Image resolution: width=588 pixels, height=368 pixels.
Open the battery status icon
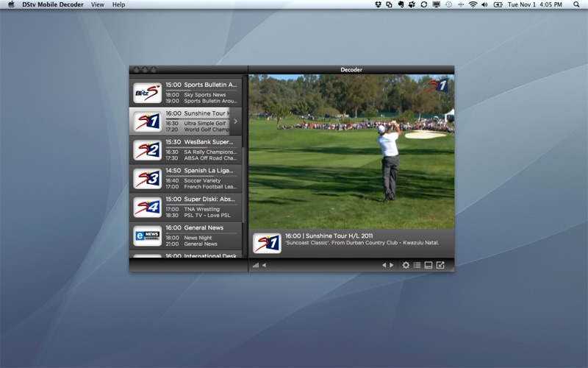(x=498, y=4)
